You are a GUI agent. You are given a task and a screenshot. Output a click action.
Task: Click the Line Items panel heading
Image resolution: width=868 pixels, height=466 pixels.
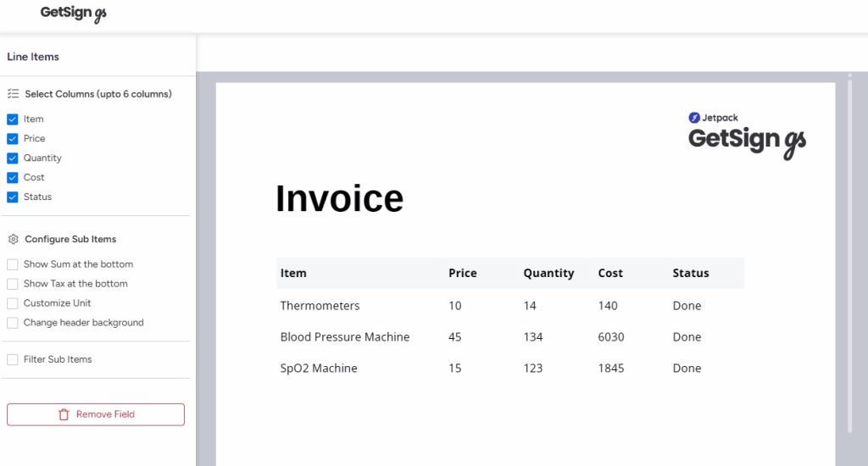33,57
